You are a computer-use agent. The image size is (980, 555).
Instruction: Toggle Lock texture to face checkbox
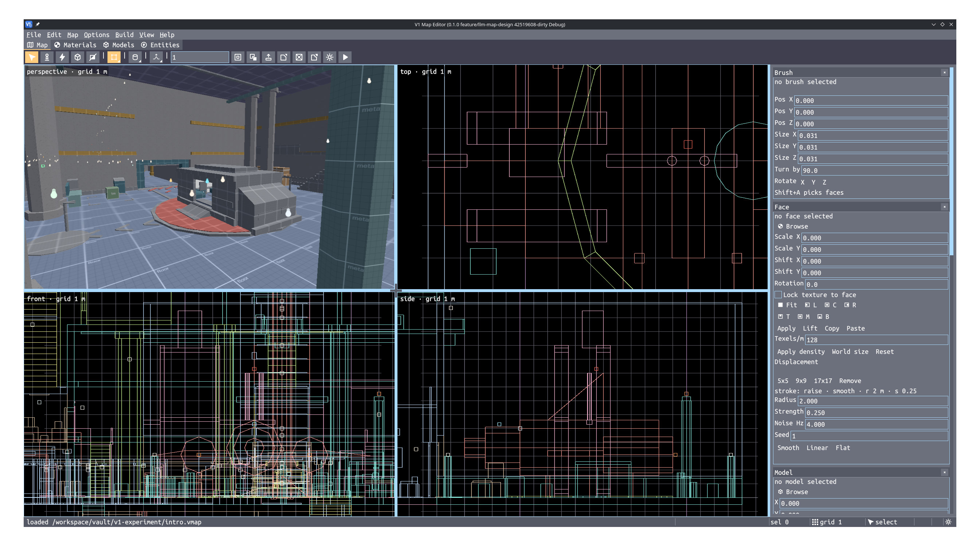[778, 295]
